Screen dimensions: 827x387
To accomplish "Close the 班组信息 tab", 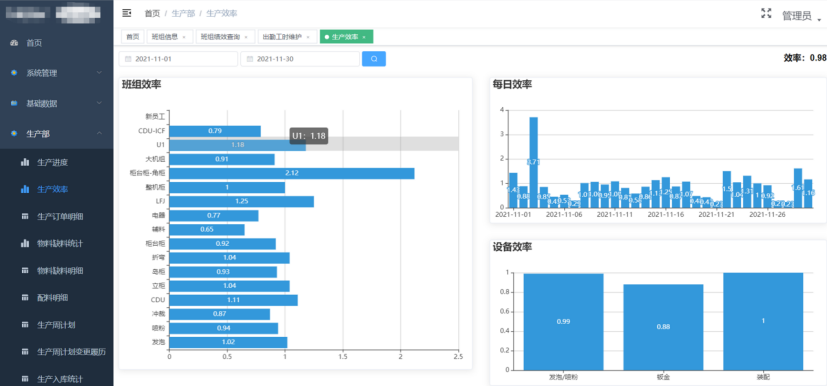I will [x=184, y=37].
